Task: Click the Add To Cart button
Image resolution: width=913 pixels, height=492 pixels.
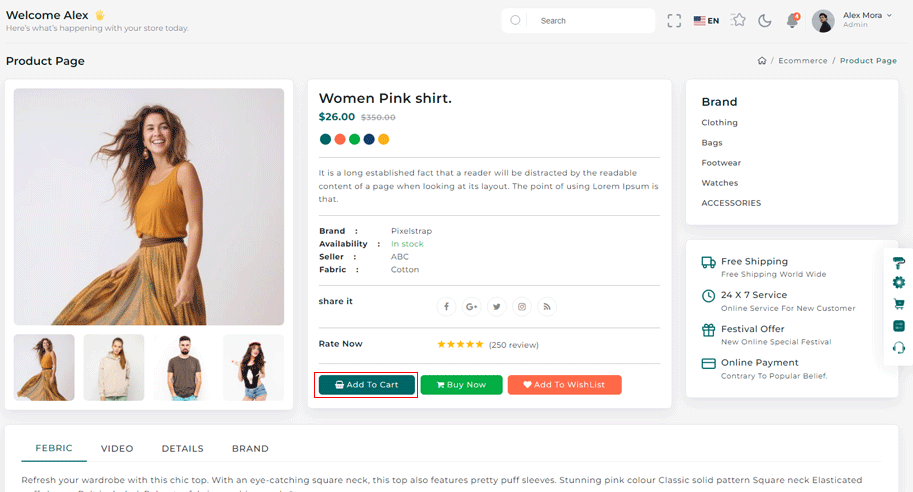Action: click(366, 385)
